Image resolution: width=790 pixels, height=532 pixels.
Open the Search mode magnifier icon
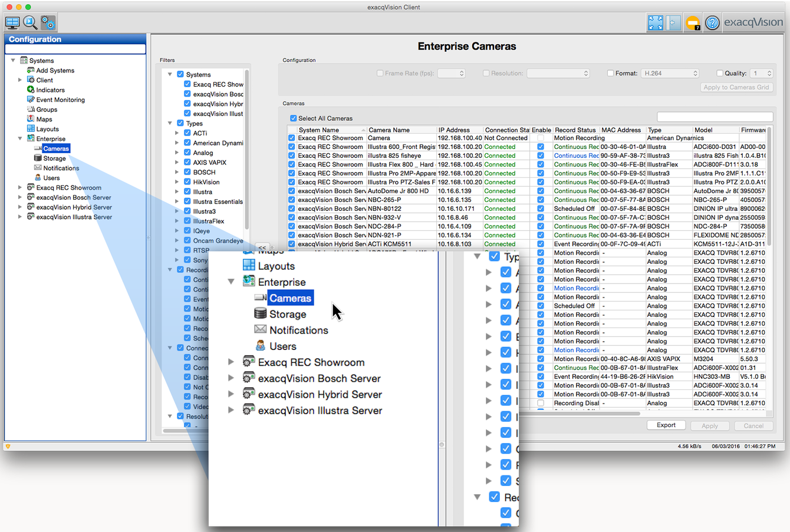point(30,23)
